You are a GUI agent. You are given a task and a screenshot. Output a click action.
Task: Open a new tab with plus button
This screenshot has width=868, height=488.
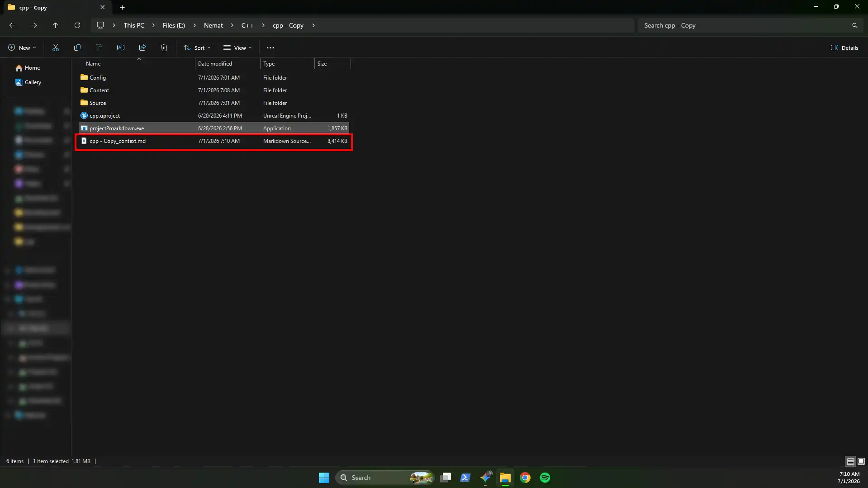pyautogui.click(x=122, y=7)
